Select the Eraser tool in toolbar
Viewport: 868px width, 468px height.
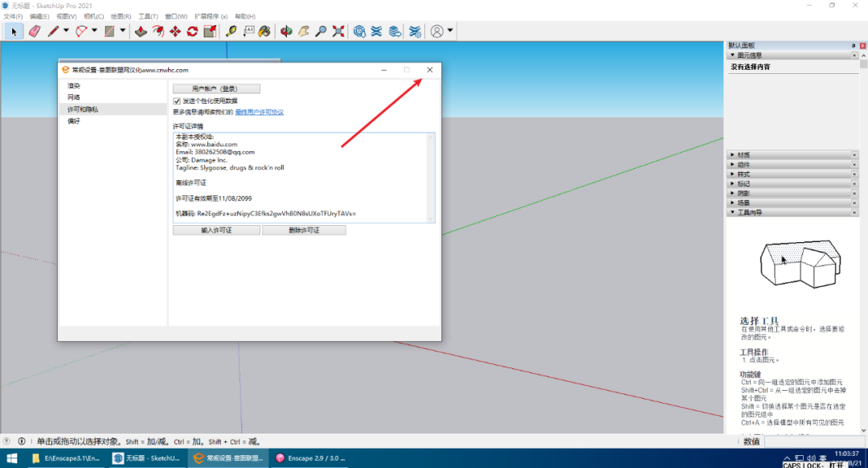[x=34, y=31]
